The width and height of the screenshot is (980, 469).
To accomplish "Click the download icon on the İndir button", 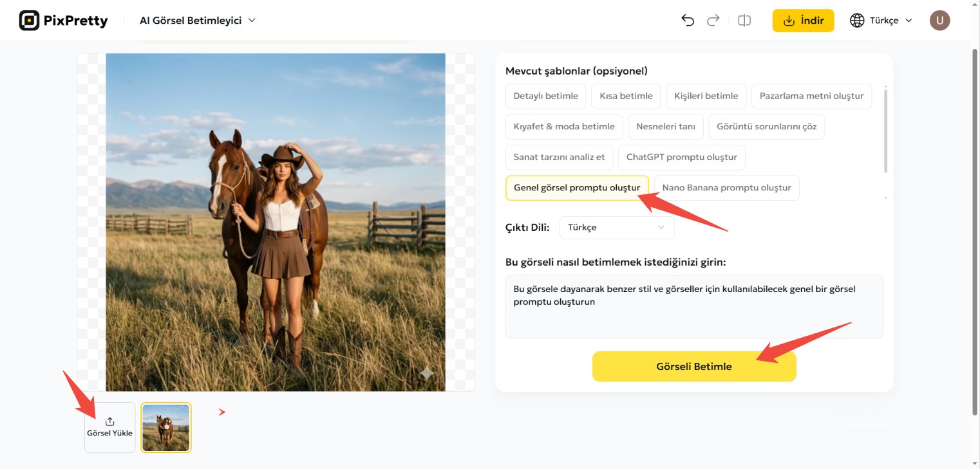I will tap(788, 20).
